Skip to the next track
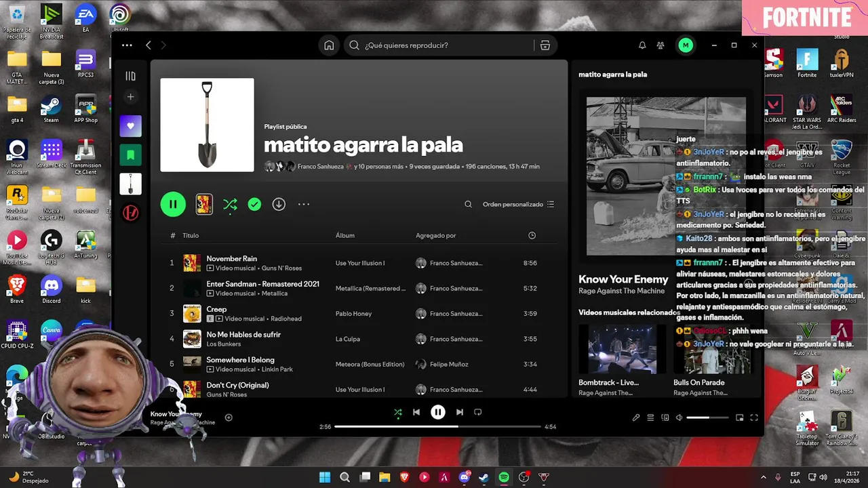Viewport: 868px width, 488px height. (460, 412)
